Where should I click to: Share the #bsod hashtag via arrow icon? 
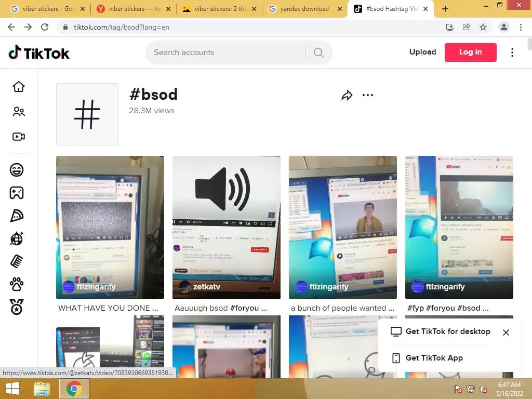point(347,96)
